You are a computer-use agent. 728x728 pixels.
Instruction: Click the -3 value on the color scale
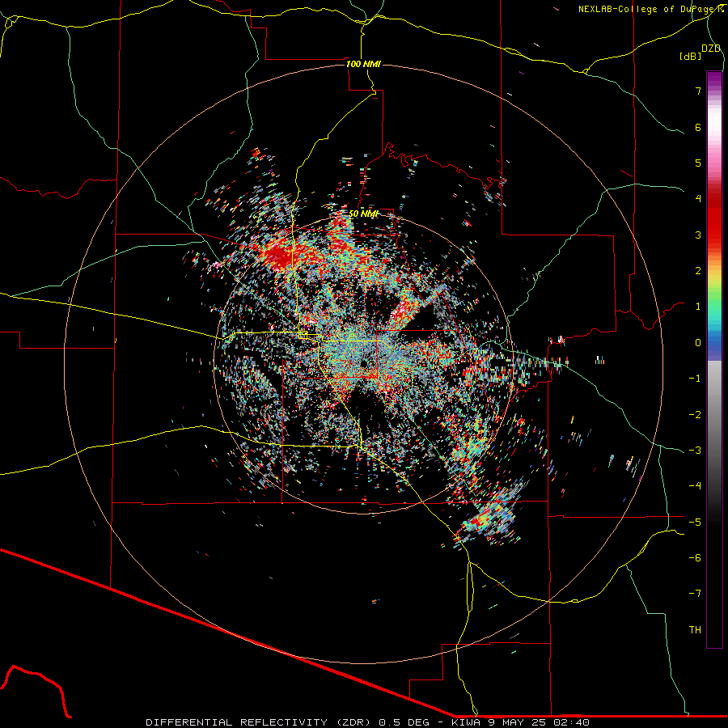coord(695,450)
